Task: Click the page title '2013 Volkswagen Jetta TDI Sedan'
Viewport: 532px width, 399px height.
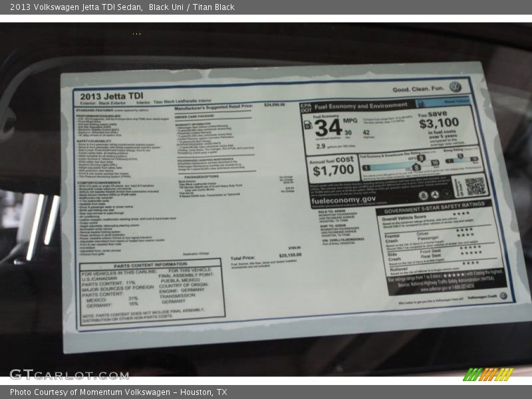Action: point(76,7)
